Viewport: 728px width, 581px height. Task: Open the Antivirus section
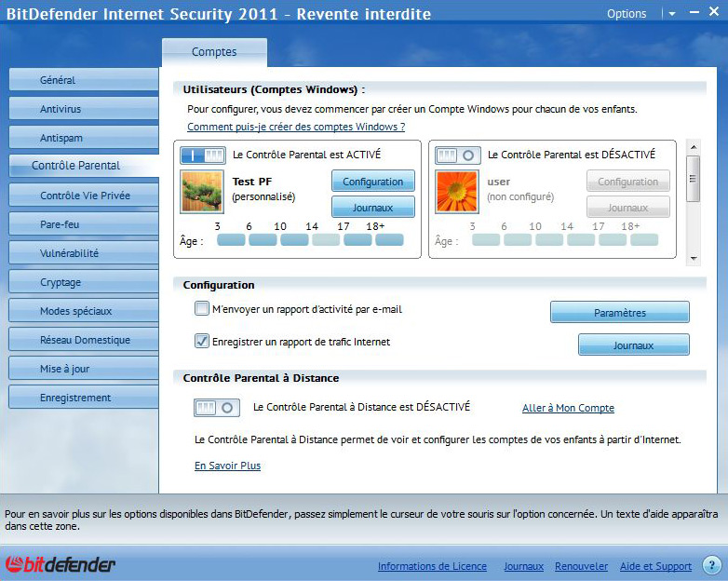[x=84, y=109]
